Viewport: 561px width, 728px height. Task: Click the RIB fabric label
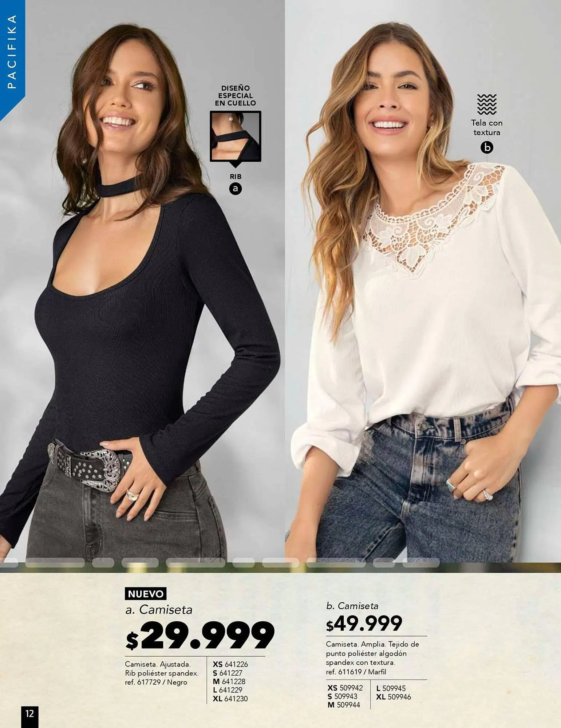coord(236,177)
